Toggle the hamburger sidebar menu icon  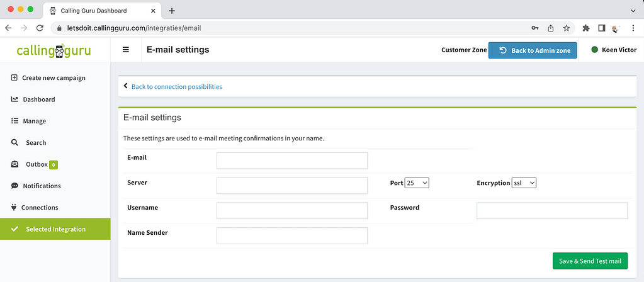(x=126, y=50)
